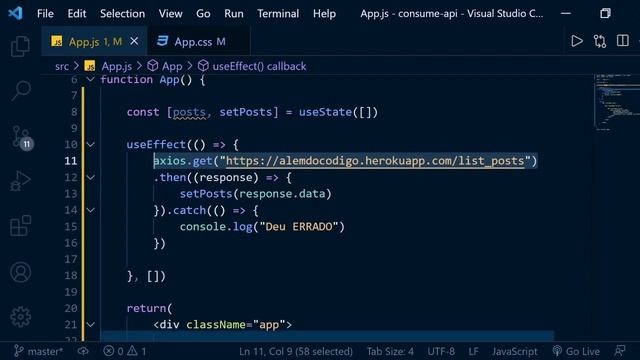Click the setPosts(response.data) code on line 13
The height and width of the screenshot is (360, 640).
[x=256, y=193]
